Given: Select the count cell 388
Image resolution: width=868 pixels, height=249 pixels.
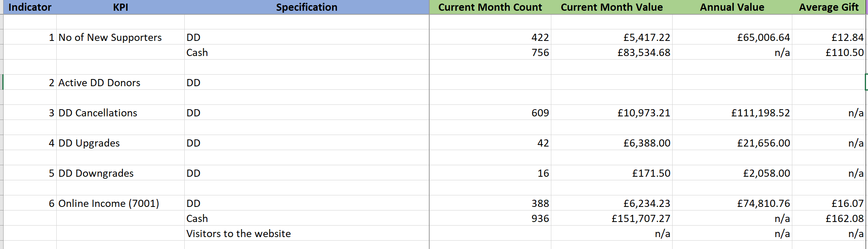Looking at the screenshot, I should point(490,203).
